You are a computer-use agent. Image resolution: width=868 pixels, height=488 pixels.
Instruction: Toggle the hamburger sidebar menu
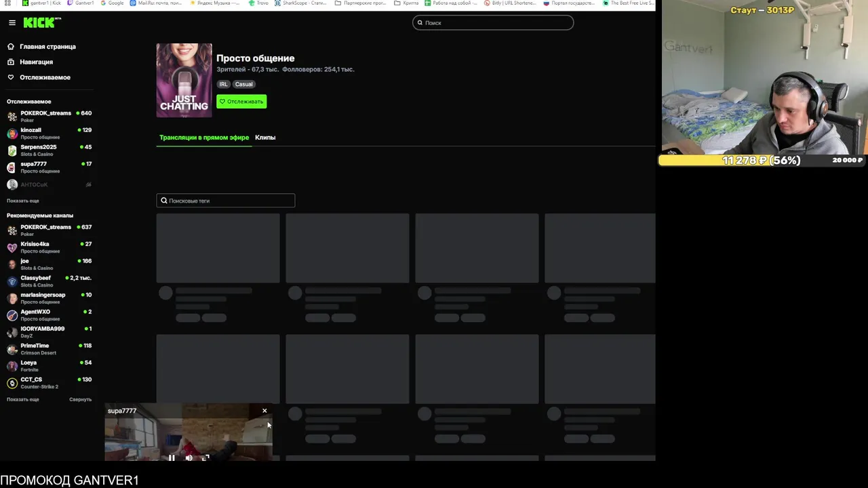tap(12, 22)
